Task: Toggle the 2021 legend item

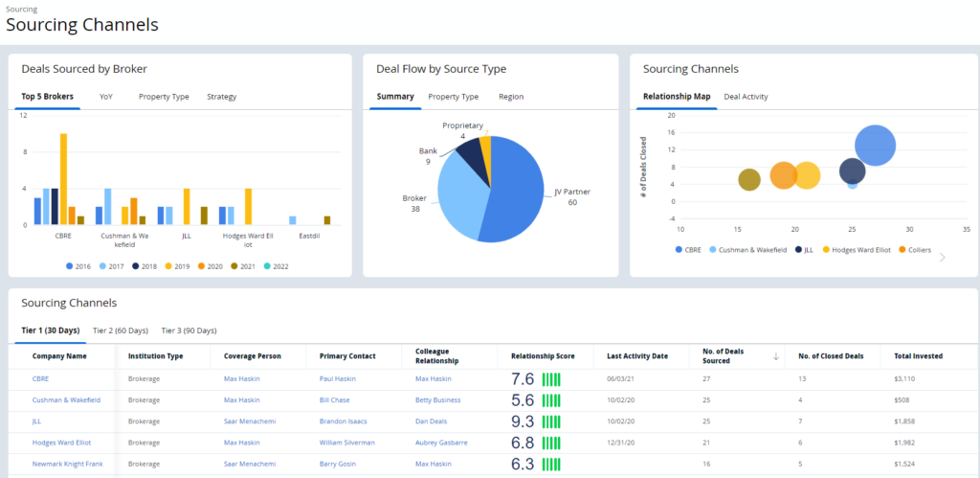Action: click(x=244, y=266)
